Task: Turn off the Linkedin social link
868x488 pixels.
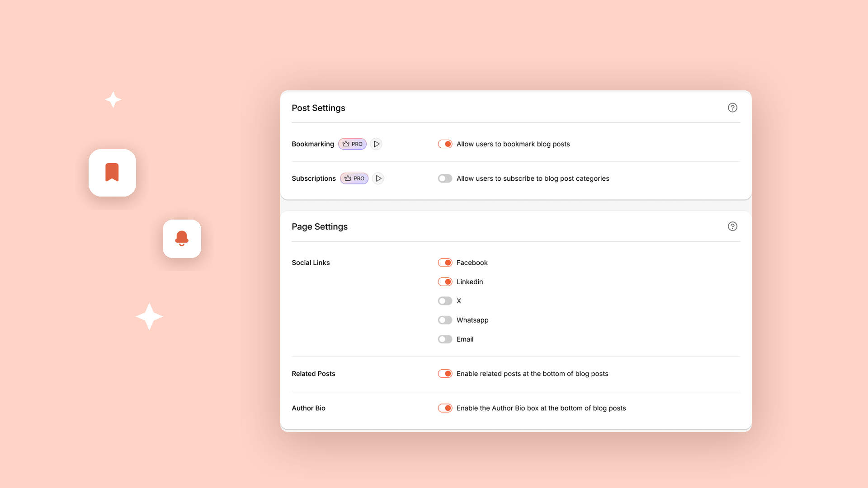Action: [445, 282]
